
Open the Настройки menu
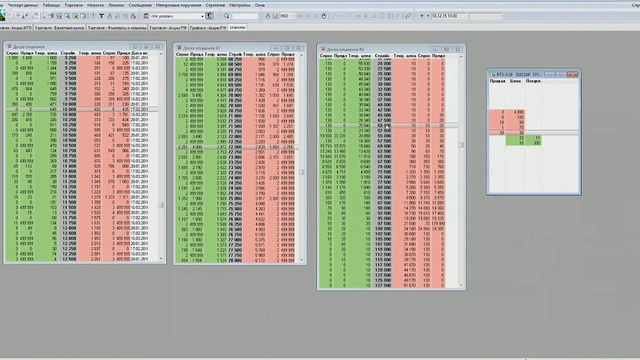(x=239, y=5)
